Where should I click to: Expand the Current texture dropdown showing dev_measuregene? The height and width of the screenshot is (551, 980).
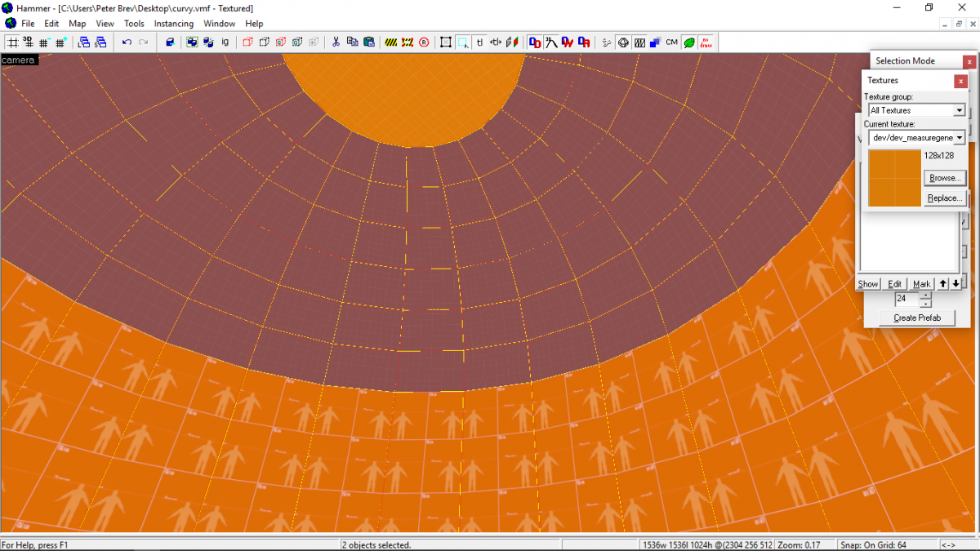[x=959, y=137]
